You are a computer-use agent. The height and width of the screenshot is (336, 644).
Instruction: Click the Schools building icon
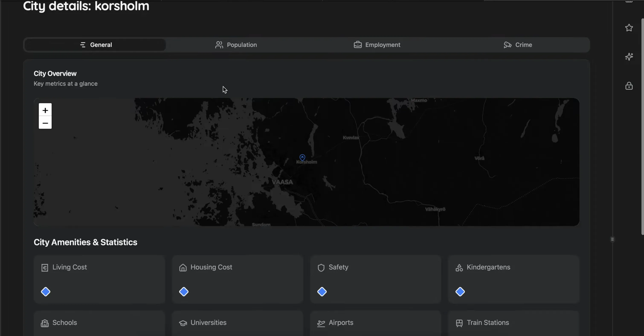point(45,323)
